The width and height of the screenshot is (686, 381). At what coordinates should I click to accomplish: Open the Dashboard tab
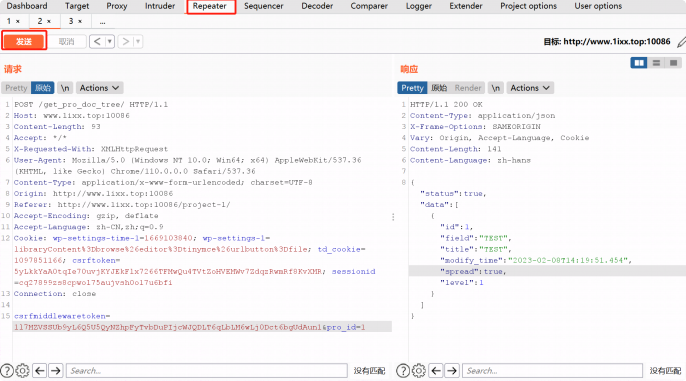click(x=27, y=6)
